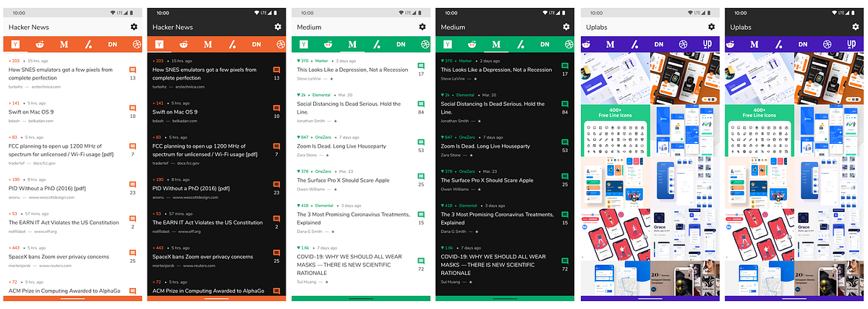Open comments for FCC story, light screen
Image resolution: width=868 pixels, height=309 pixels.
133,146
